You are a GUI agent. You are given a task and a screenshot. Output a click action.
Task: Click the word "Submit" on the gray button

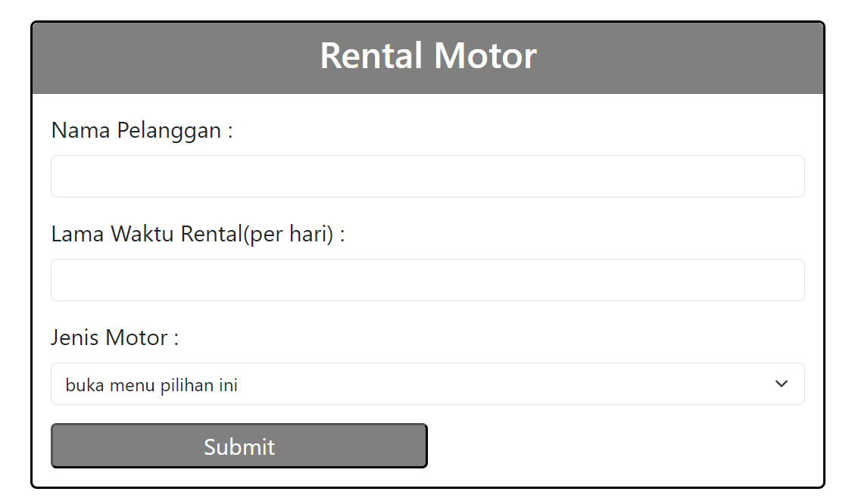pyautogui.click(x=239, y=446)
